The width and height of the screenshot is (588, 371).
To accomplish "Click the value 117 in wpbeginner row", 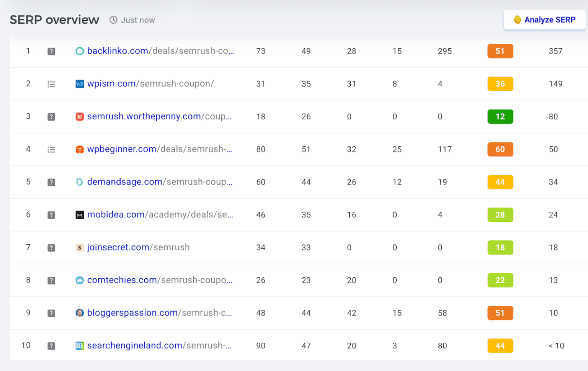I will pyautogui.click(x=445, y=149).
